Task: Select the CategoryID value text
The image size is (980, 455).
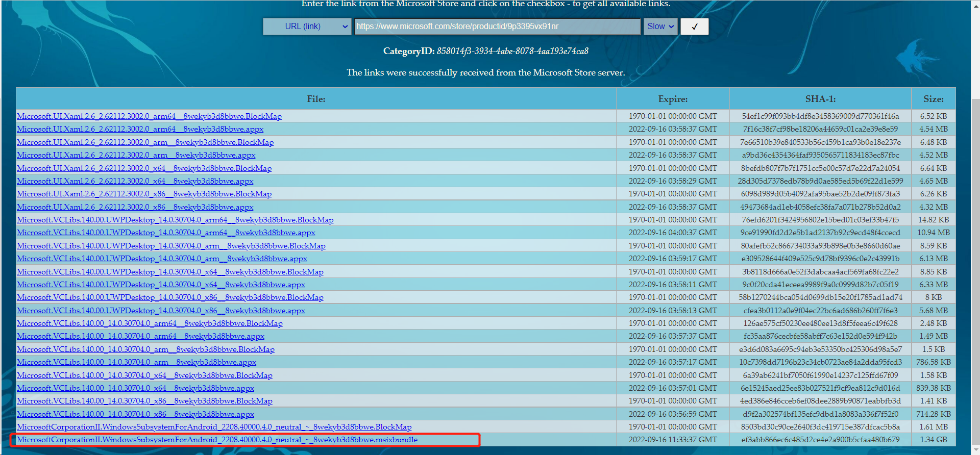Action: (x=512, y=51)
